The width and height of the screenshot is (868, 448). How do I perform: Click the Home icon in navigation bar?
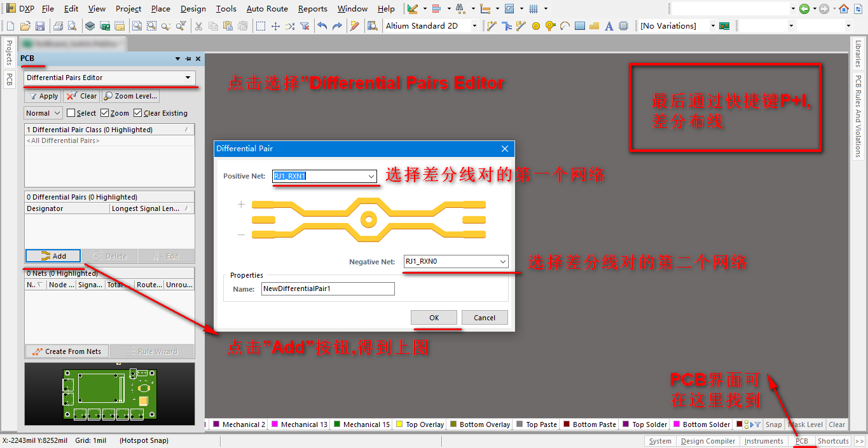(x=843, y=9)
